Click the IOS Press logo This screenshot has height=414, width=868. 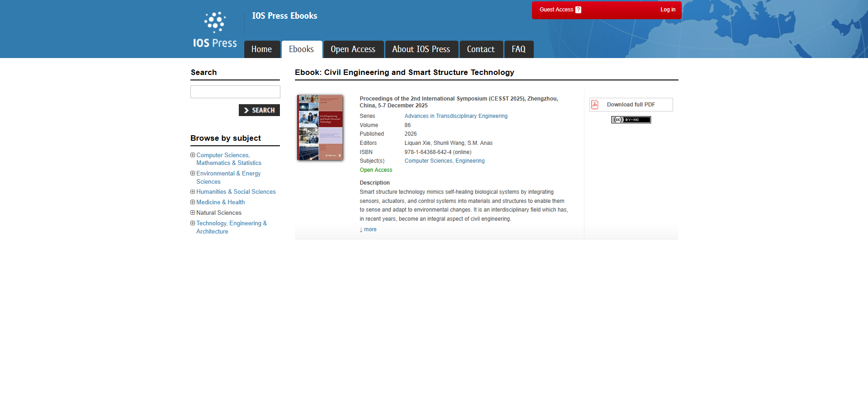click(215, 30)
